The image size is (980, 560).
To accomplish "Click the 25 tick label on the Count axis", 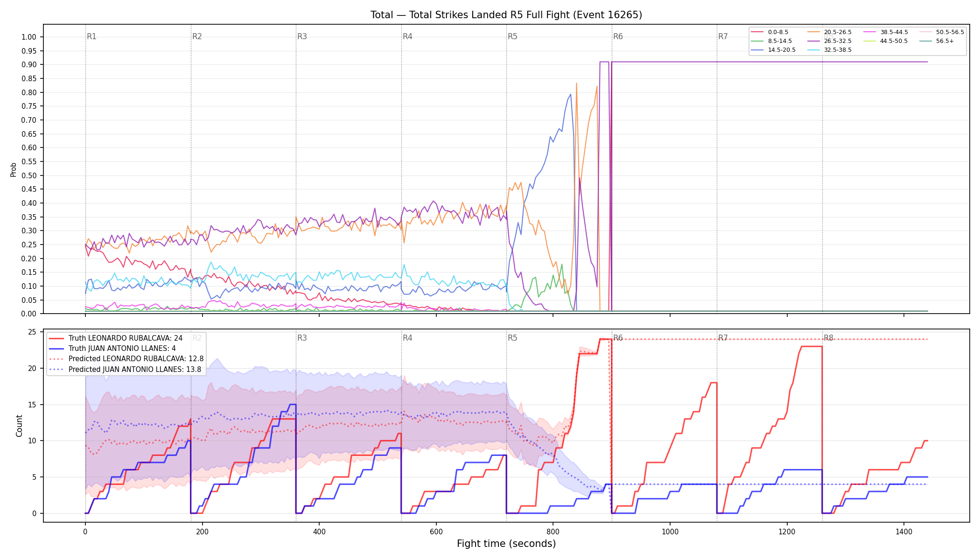I will tap(32, 332).
